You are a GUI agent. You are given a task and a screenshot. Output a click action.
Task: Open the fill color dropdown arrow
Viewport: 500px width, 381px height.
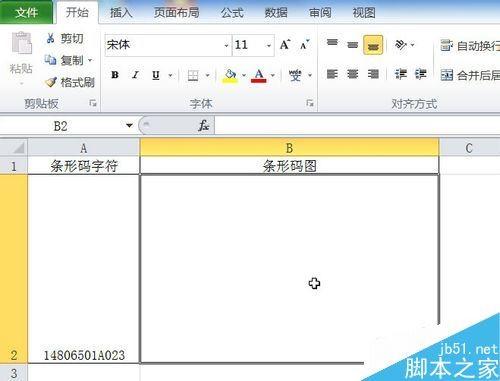[244, 75]
